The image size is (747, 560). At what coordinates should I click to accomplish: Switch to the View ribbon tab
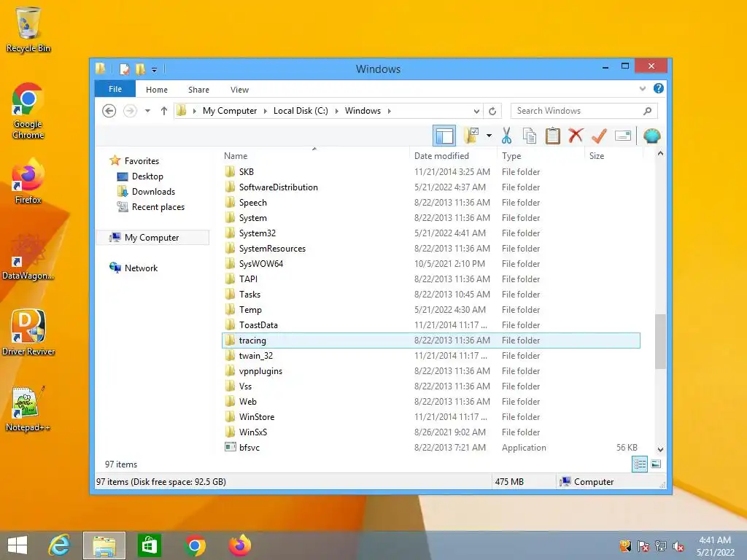tap(239, 90)
